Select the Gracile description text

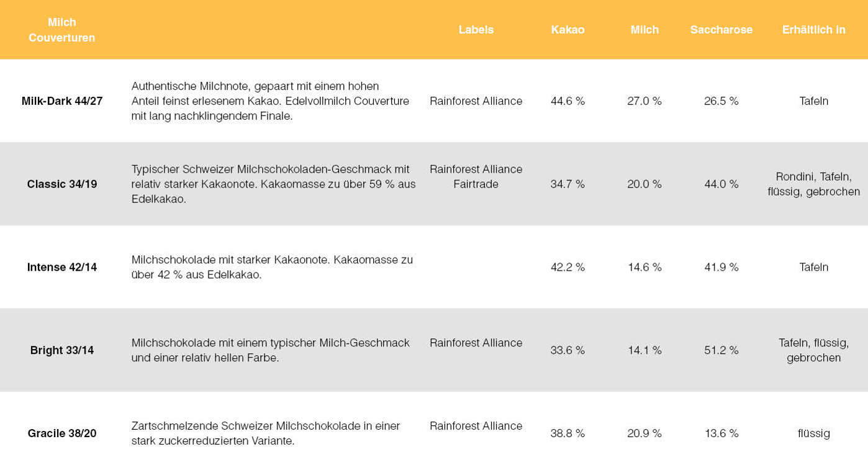266,433
